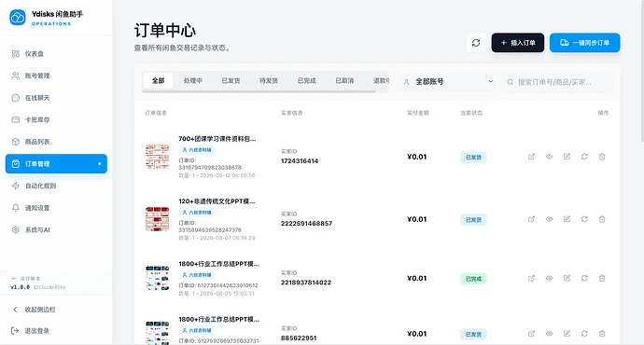The image size is (644, 345).
Task: View details of buyer 885622951 order
Action: point(549,334)
